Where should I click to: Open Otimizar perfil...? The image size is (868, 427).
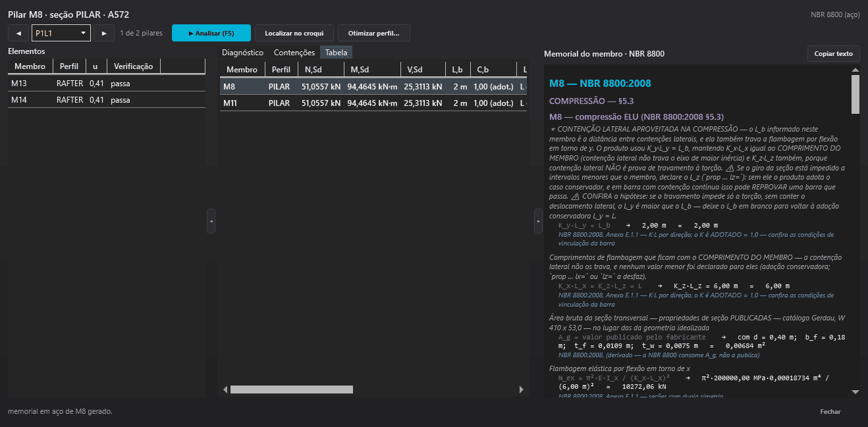pyautogui.click(x=373, y=33)
